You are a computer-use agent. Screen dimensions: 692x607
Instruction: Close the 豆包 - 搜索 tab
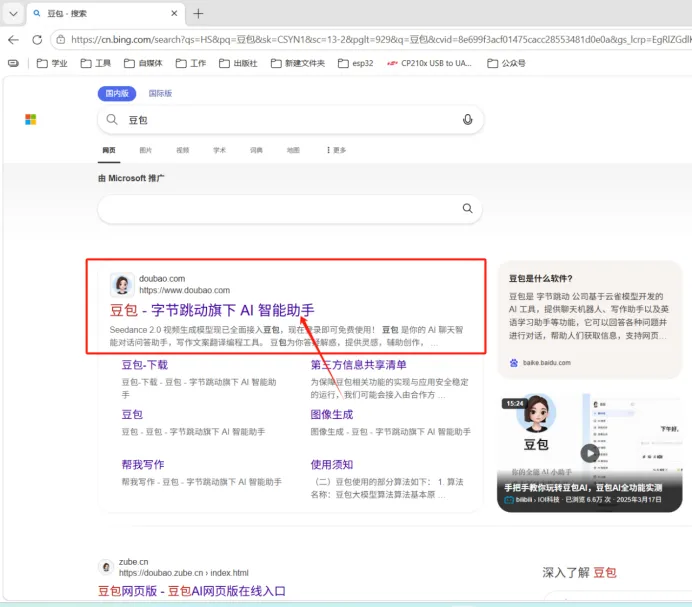[174, 13]
